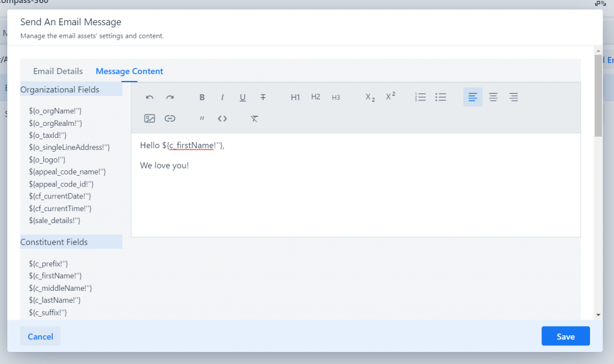Insert a code block
The height and width of the screenshot is (364, 614).
[x=222, y=118]
